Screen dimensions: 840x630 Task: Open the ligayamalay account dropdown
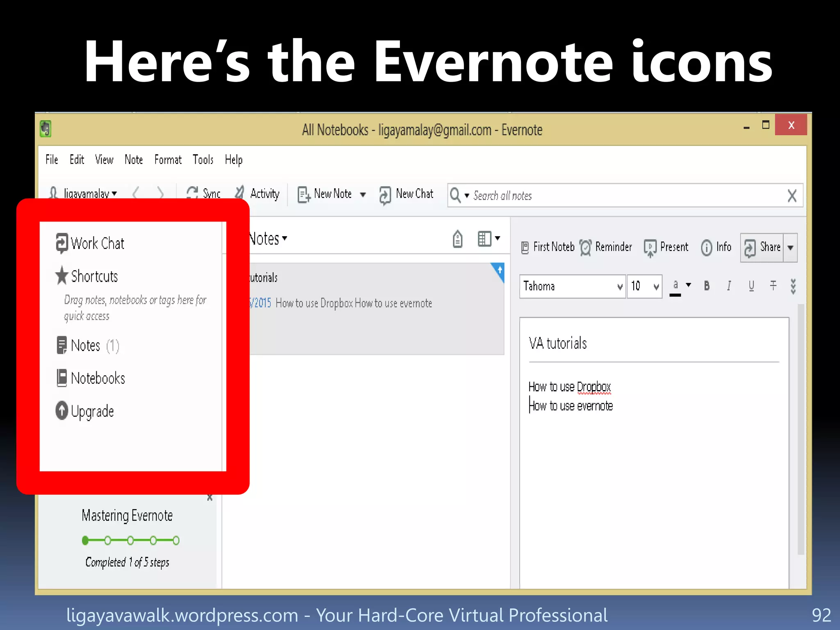83,193
